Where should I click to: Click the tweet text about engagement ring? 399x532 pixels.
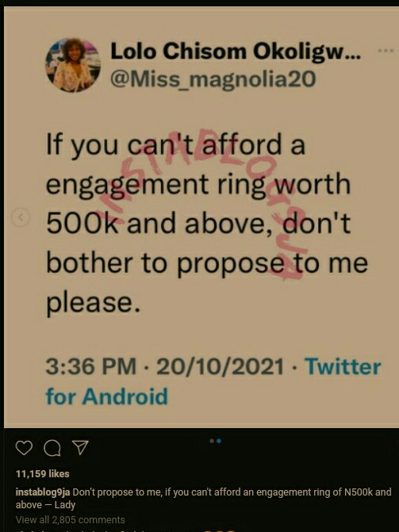click(x=207, y=224)
